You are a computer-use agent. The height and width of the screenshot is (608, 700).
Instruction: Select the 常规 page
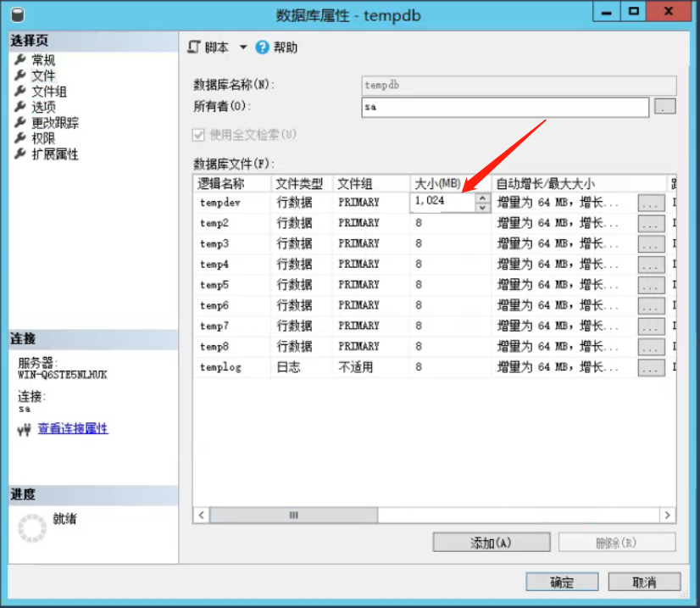point(43,60)
